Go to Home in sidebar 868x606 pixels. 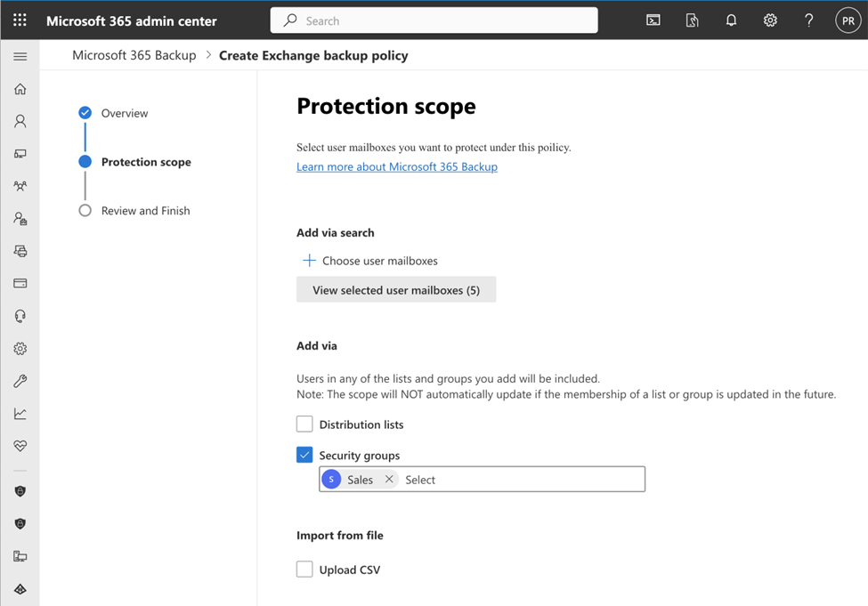click(20, 89)
